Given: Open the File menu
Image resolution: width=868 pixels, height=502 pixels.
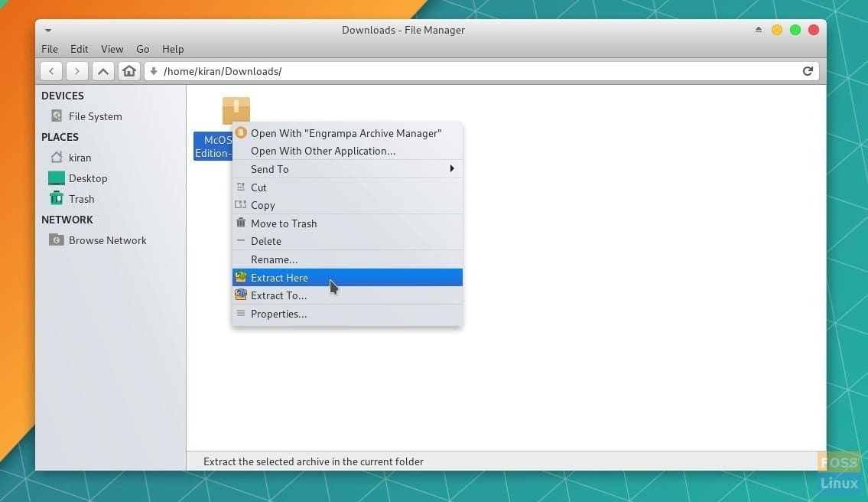Looking at the screenshot, I should coord(50,49).
